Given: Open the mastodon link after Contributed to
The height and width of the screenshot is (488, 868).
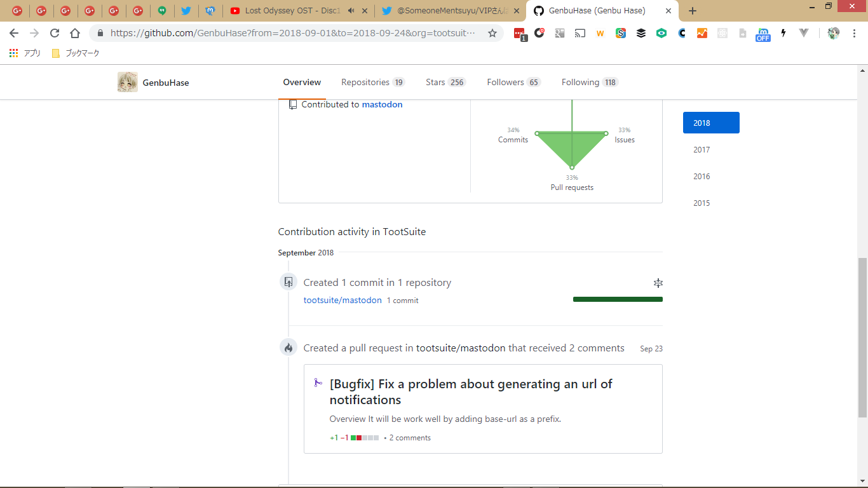Looking at the screenshot, I should [383, 104].
